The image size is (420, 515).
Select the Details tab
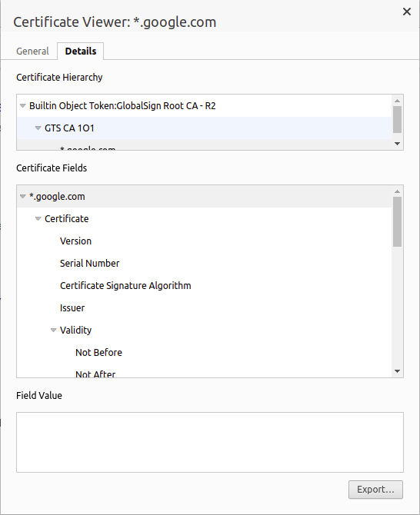[81, 51]
